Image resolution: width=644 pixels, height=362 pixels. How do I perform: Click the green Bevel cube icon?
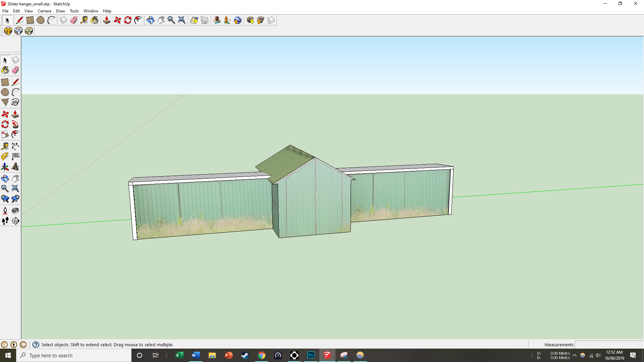(29, 31)
